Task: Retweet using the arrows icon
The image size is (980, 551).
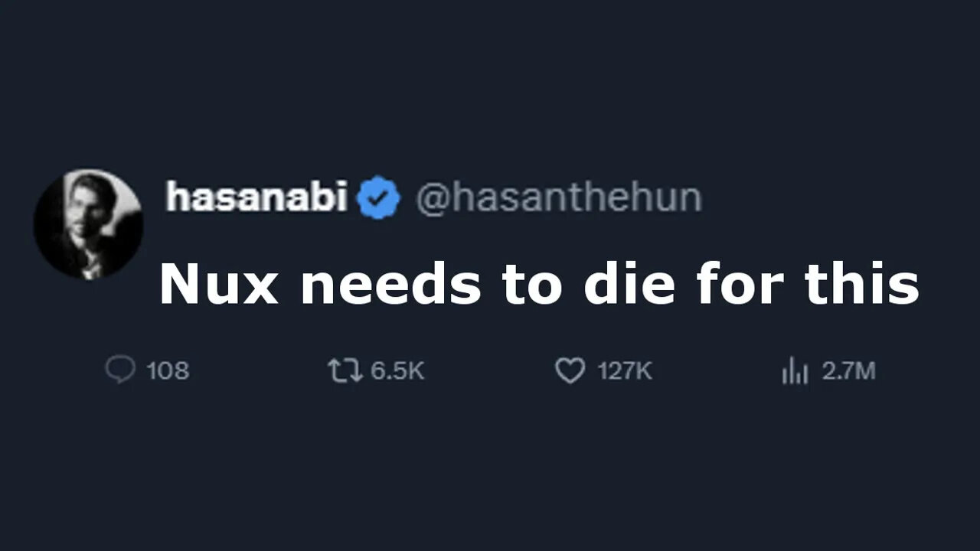Action: tap(345, 372)
